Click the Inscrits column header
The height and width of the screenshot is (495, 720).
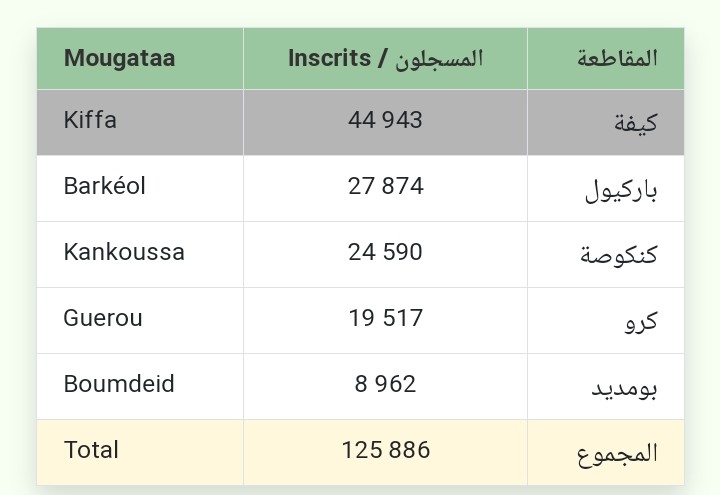pos(385,58)
